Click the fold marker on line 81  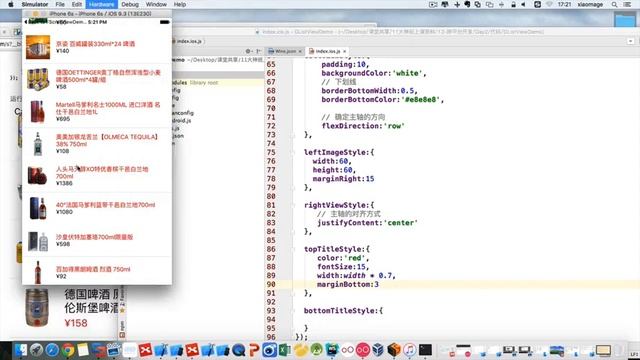(293, 205)
